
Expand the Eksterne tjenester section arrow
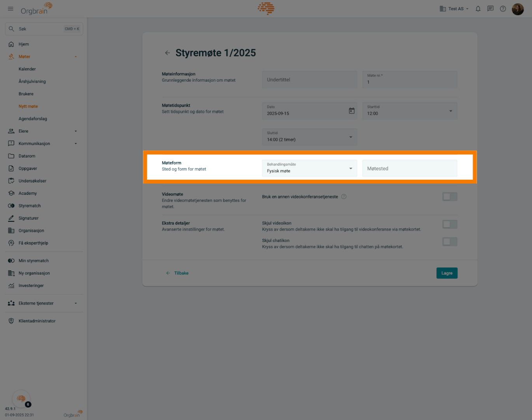(x=76, y=303)
